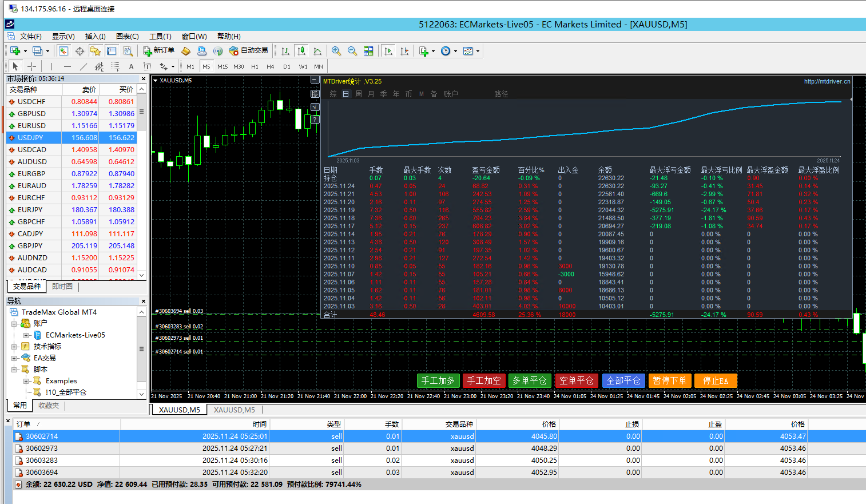The width and height of the screenshot is (866, 504).
Task: Switch chart to candlestick display
Action: (x=301, y=51)
